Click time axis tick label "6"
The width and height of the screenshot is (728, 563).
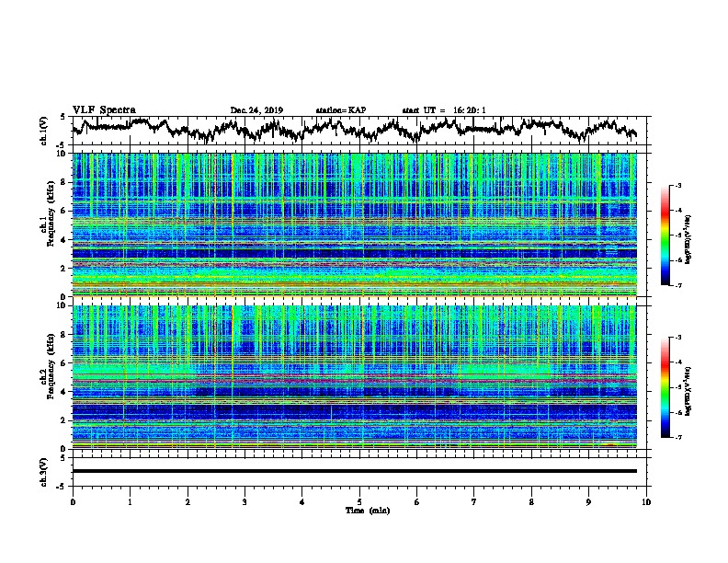point(416,502)
